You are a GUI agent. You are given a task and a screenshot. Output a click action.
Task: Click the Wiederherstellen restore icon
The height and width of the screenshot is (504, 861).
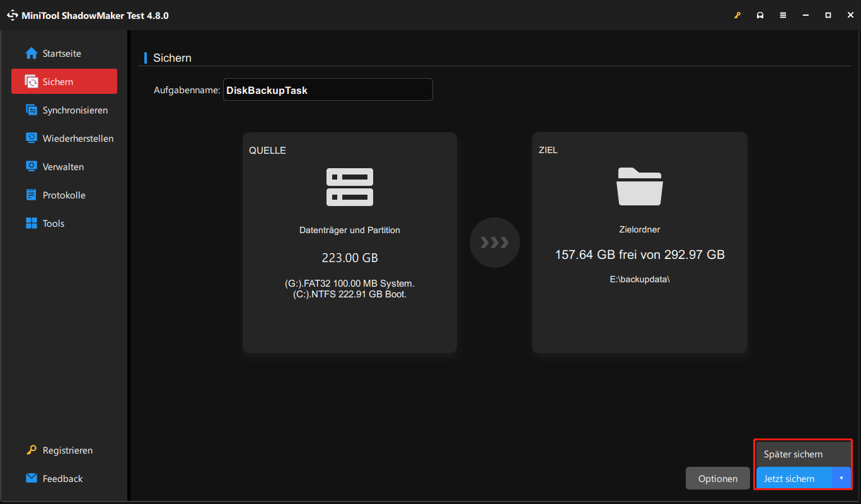click(32, 139)
